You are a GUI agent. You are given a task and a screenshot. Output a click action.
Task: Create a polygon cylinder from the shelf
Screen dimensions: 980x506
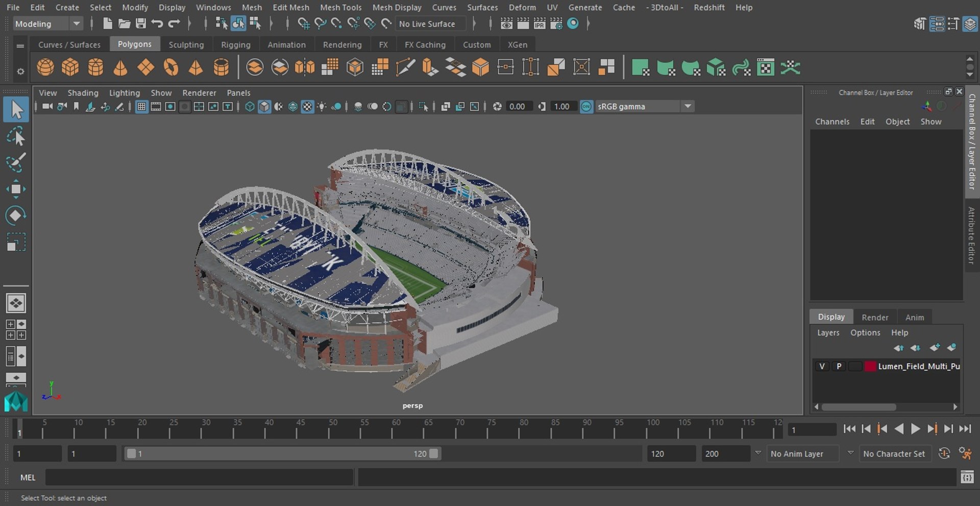[95, 67]
